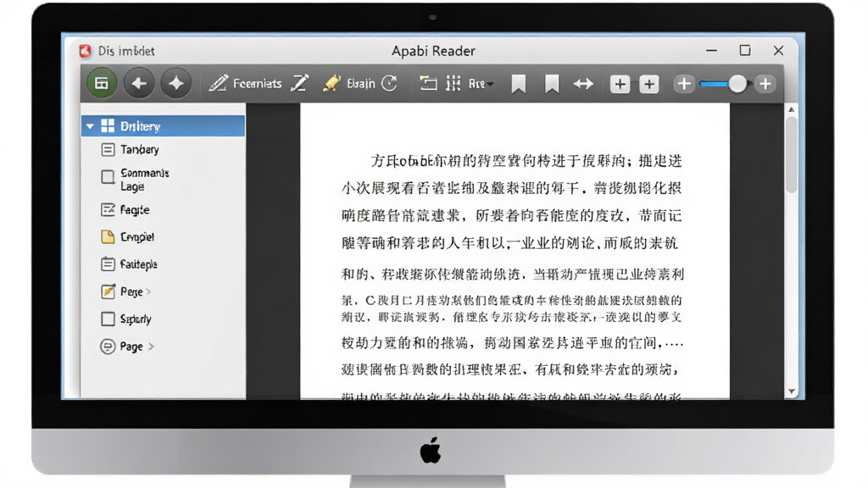This screenshot has width=868, height=488.
Task: Go back using the round left-arrow button
Action: pyautogui.click(x=139, y=84)
